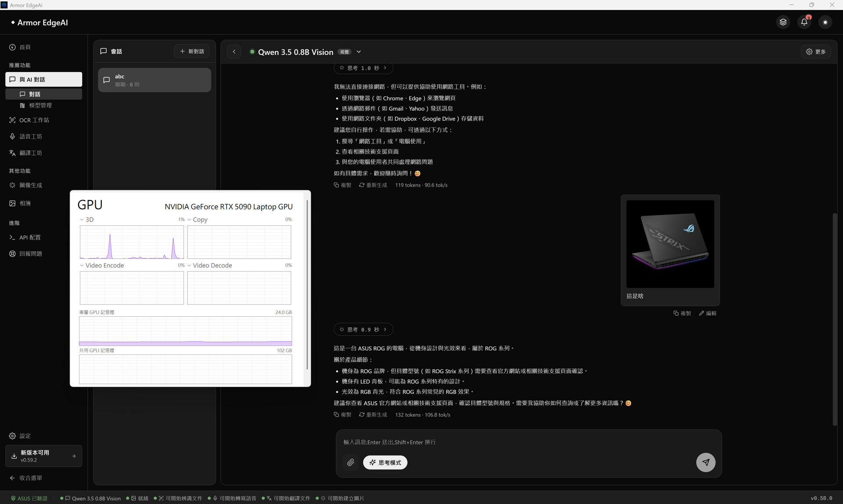Edit the user message 這是啥
The image size is (843, 504).
[708, 313]
